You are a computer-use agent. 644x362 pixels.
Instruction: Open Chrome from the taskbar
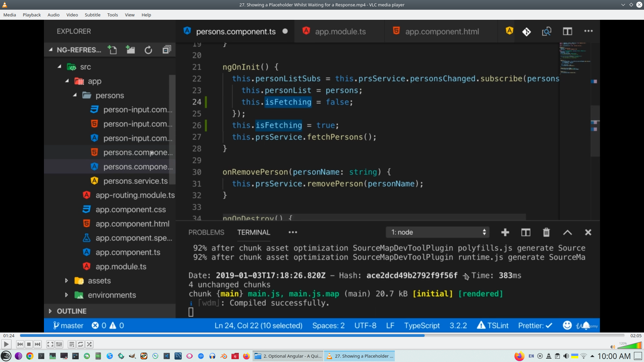pos(30,356)
